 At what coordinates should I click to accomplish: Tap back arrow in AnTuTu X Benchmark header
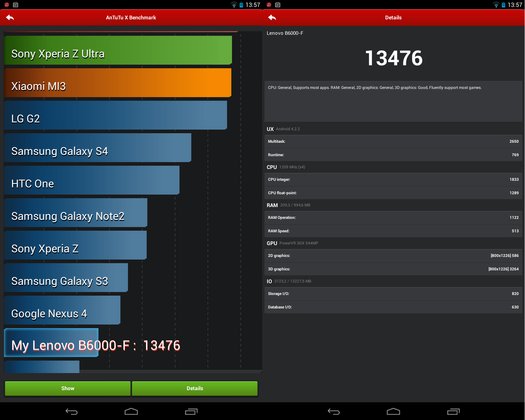10,18
